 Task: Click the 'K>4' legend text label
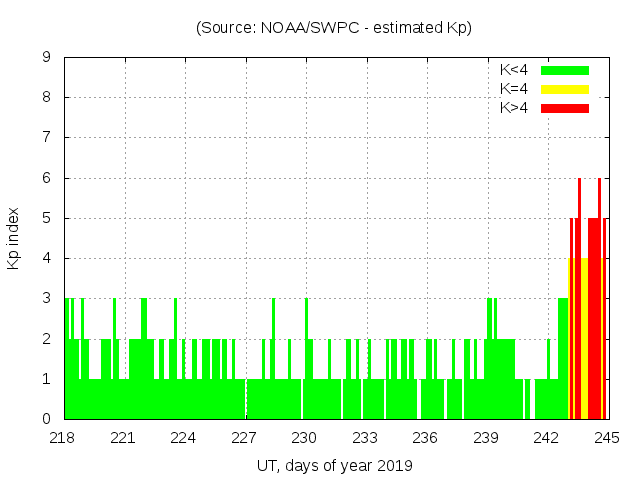click(514, 108)
